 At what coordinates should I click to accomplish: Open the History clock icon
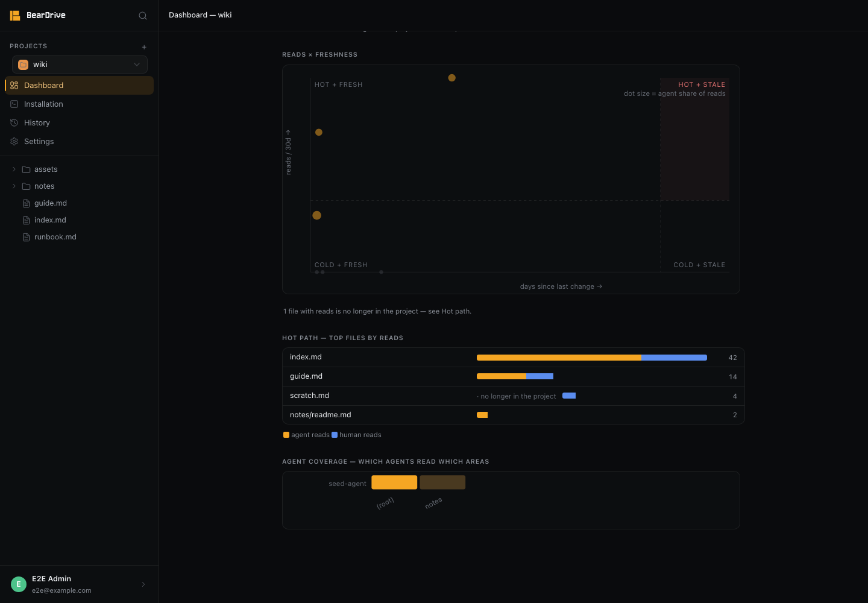pos(14,123)
